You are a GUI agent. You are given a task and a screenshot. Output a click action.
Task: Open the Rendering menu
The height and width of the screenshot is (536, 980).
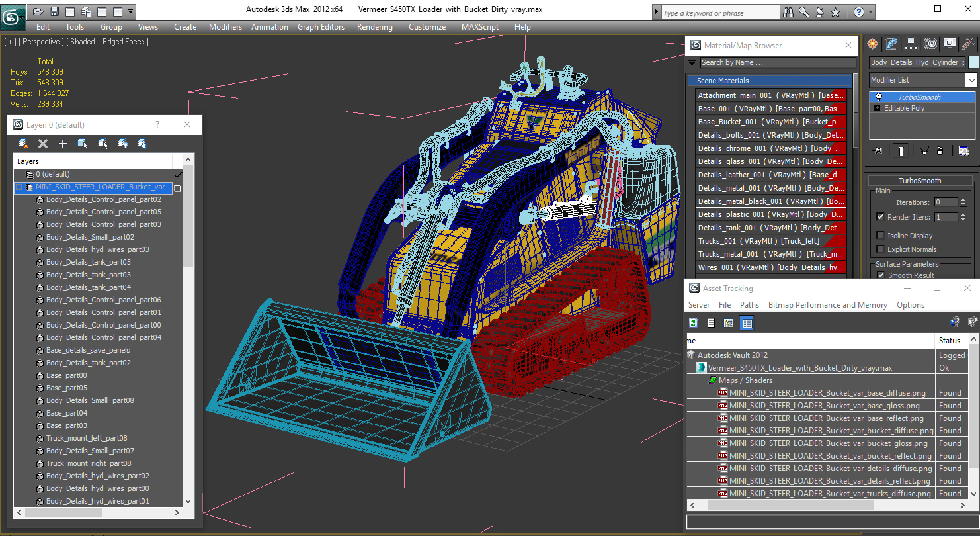(374, 27)
